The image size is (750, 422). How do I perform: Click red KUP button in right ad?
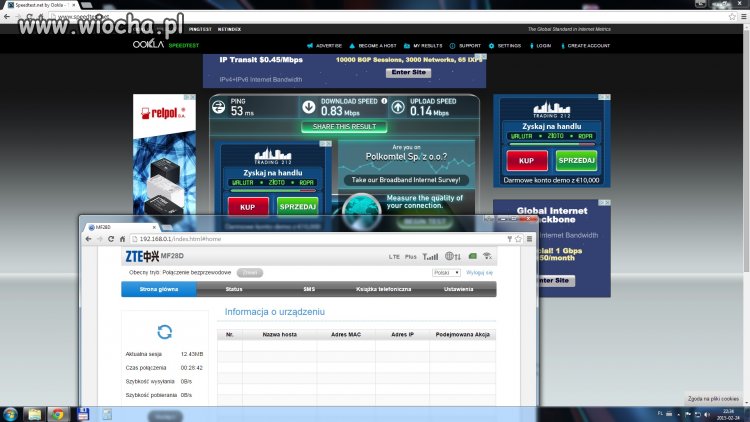pos(527,161)
